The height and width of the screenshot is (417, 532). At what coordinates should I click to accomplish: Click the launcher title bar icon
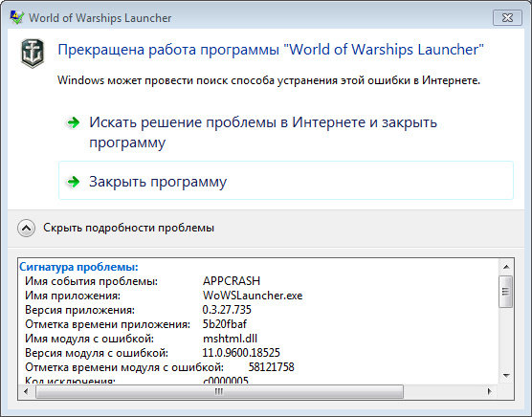tap(16, 17)
